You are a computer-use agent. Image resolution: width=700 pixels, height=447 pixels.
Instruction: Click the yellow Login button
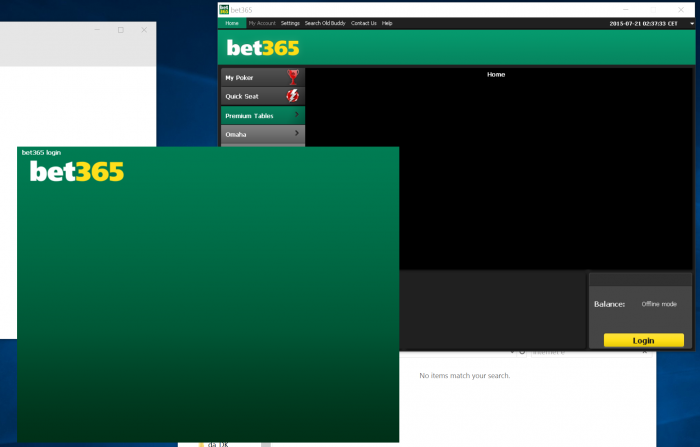[x=643, y=340]
